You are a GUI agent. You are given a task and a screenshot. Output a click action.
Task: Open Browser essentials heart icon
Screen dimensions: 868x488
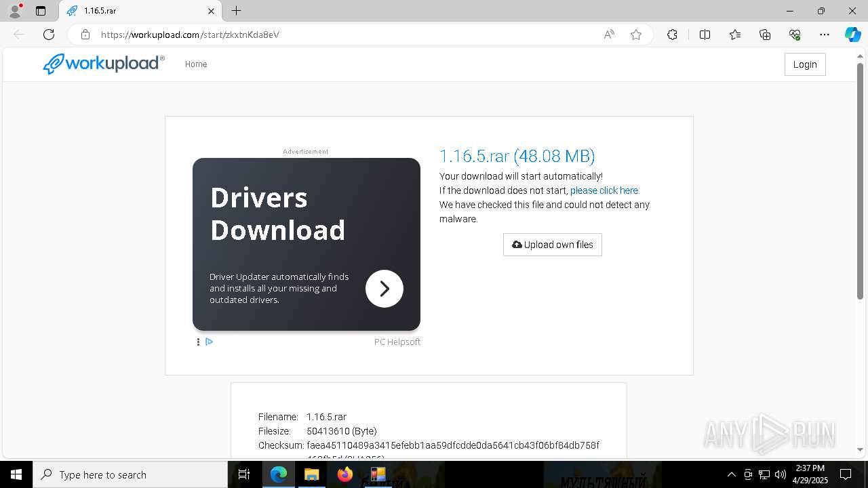(795, 35)
